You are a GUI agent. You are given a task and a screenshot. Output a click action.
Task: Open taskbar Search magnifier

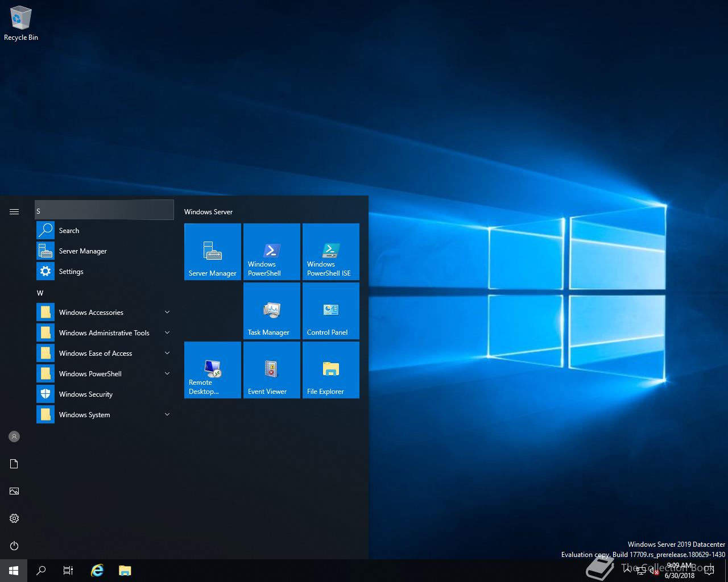41,571
